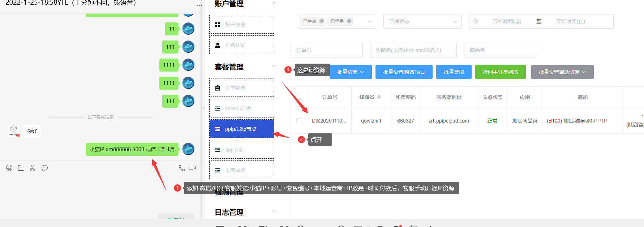
Task: Click the order number DIS20251110... cell
Action: point(329,121)
